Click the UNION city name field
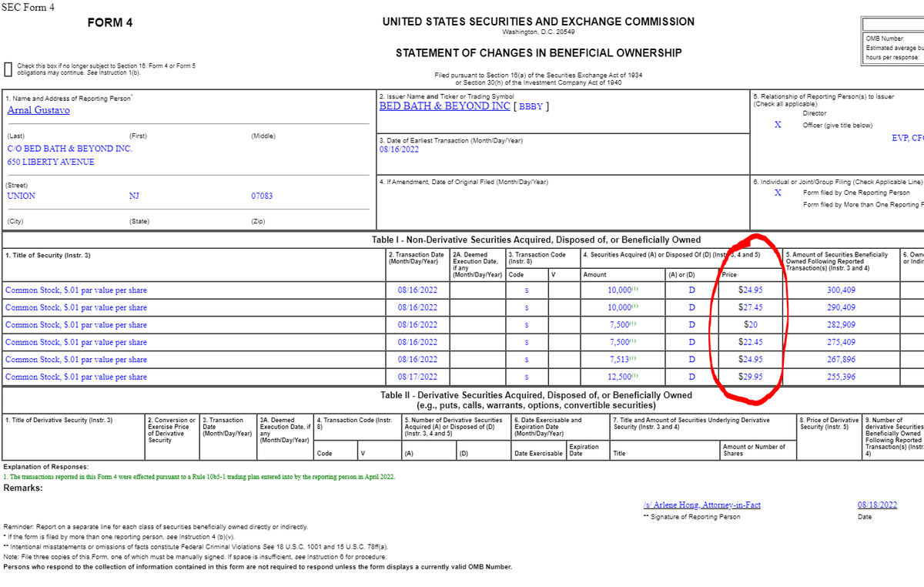Image resolution: width=924 pixels, height=587 pixels. (x=22, y=196)
